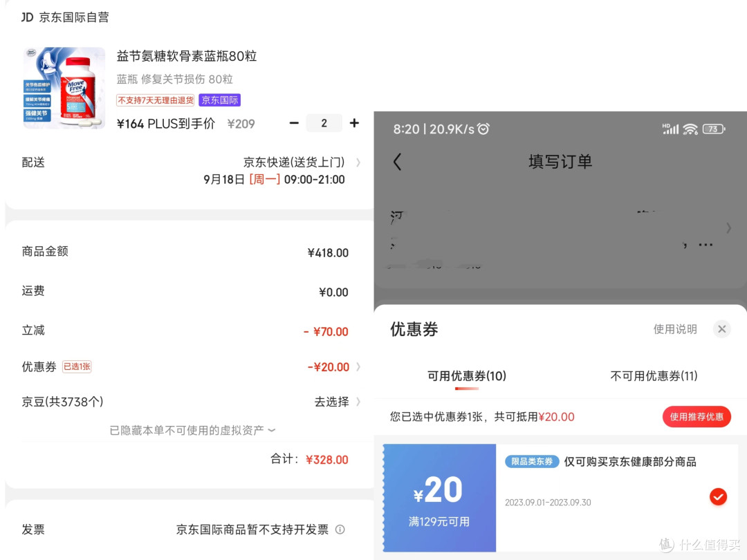Open product title 益节氨糖软骨素蓝瓶80粒
Image resolution: width=747 pixels, height=560 pixels.
[187, 56]
